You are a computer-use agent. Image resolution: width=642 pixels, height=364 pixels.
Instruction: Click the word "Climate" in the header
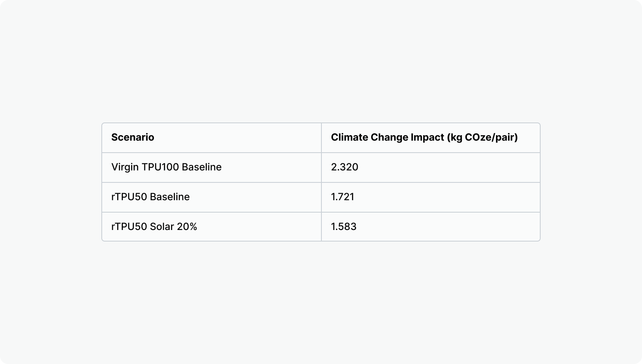click(x=350, y=137)
